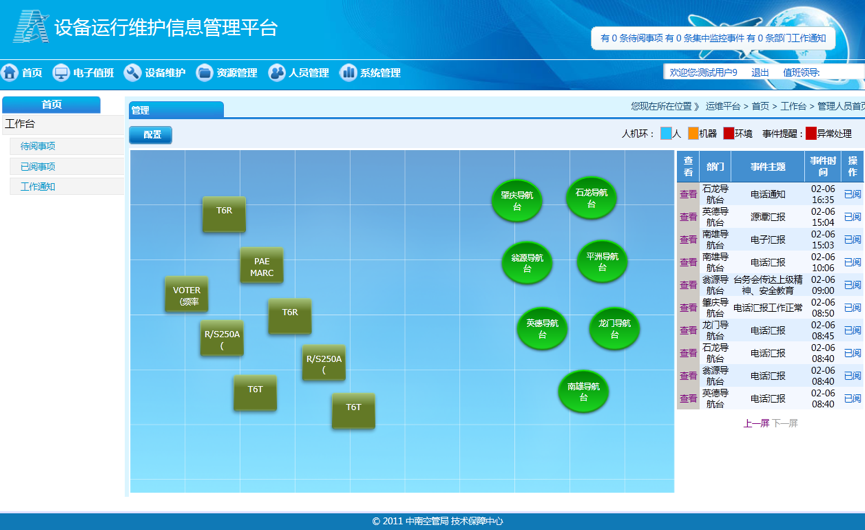Open 工作通知 in the sidebar
The image size is (865, 530).
[38, 187]
